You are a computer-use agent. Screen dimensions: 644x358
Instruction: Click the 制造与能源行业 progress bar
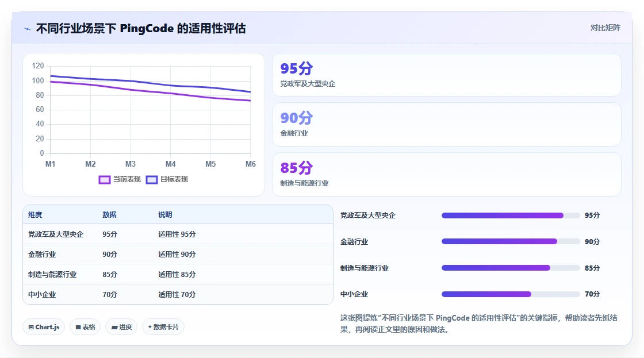coord(511,268)
